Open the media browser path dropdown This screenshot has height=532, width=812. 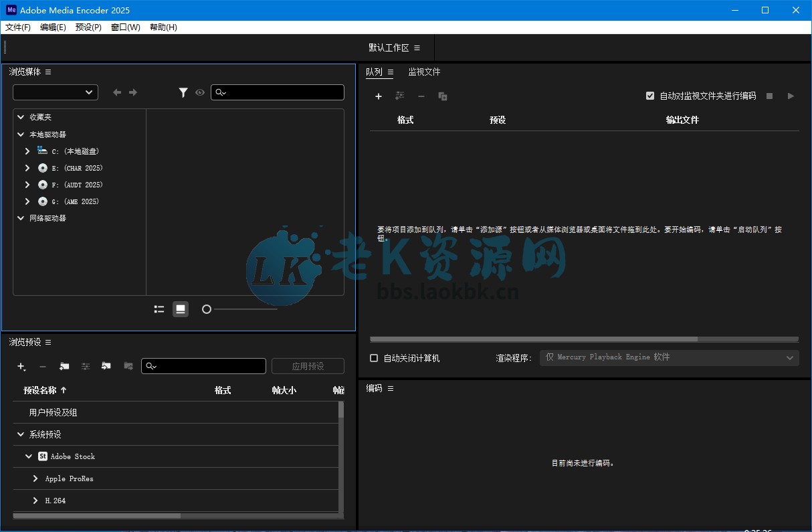tap(56, 92)
